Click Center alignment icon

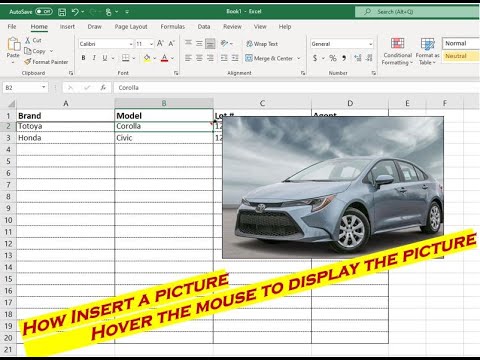(199, 58)
